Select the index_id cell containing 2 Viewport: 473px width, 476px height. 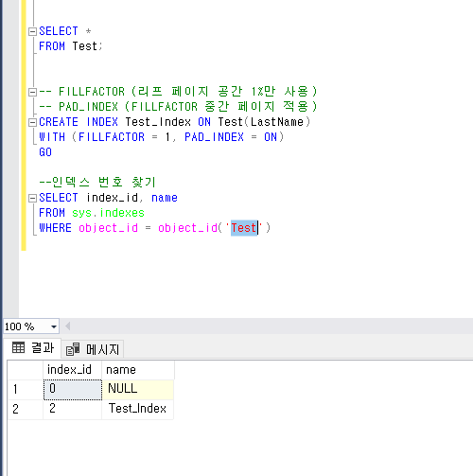tap(73, 410)
